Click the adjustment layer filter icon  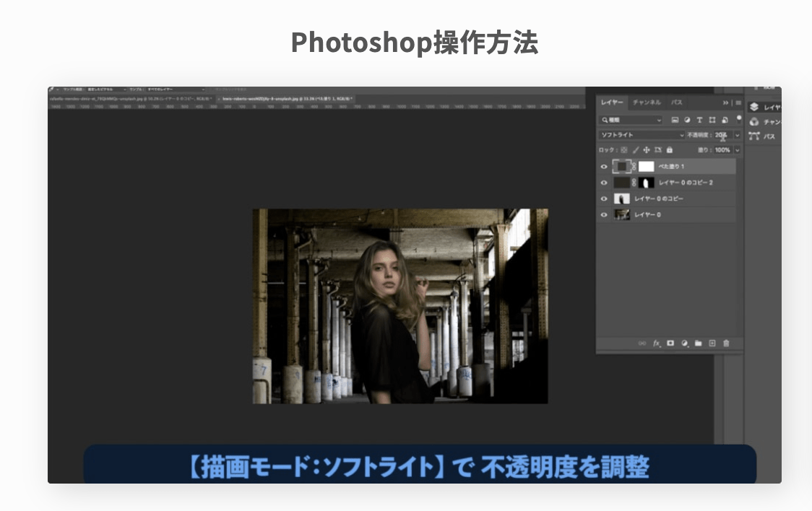[687, 120]
